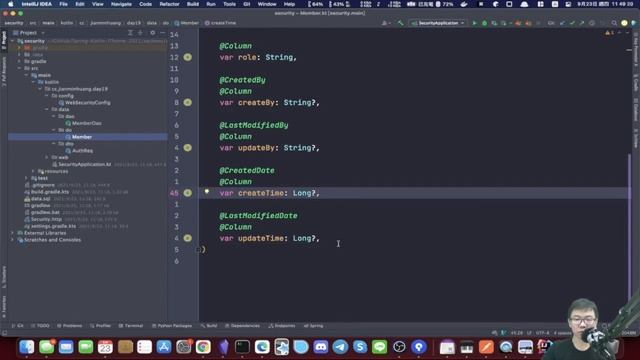Expand the External Libraries node

tap(13, 233)
